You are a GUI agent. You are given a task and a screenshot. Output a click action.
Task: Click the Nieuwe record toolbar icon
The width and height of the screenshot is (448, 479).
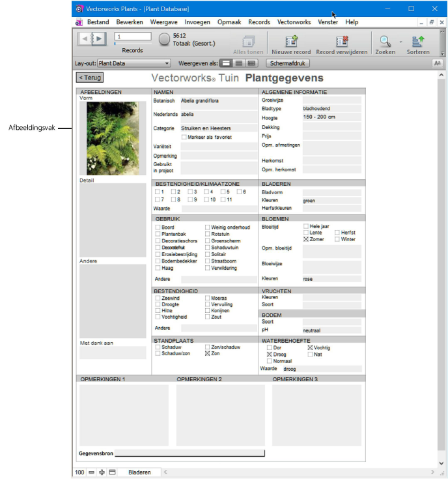pyautogui.click(x=290, y=42)
